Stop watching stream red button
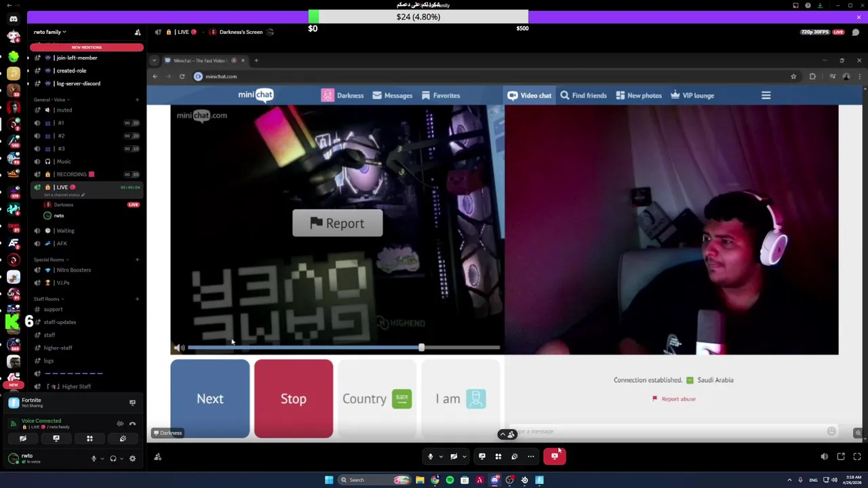868x488 pixels. (x=555, y=456)
